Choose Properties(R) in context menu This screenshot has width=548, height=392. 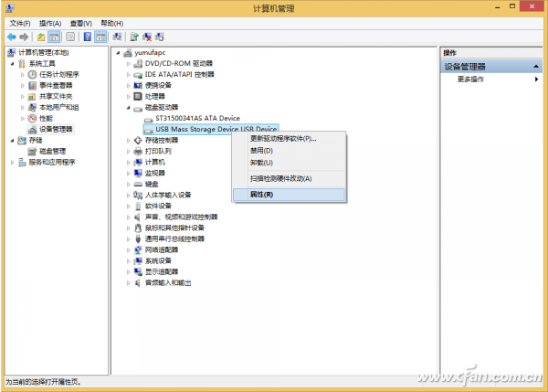(x=290, y=195)
